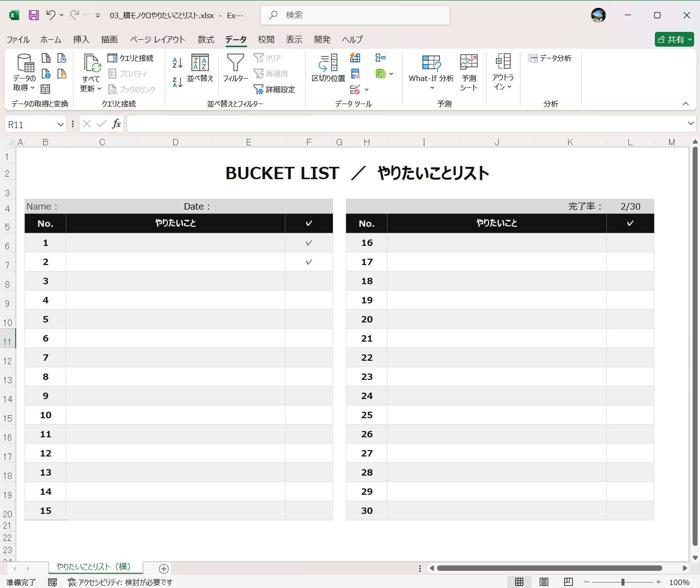700x588 pixels.
Task: Toggle the フィルター filter button
Action: (235, 68)
